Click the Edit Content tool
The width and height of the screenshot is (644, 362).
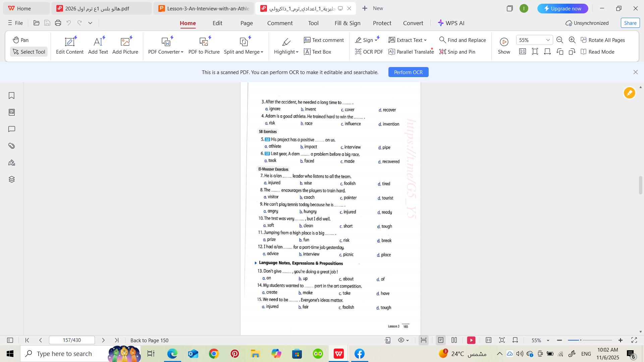tap(69, 46)
